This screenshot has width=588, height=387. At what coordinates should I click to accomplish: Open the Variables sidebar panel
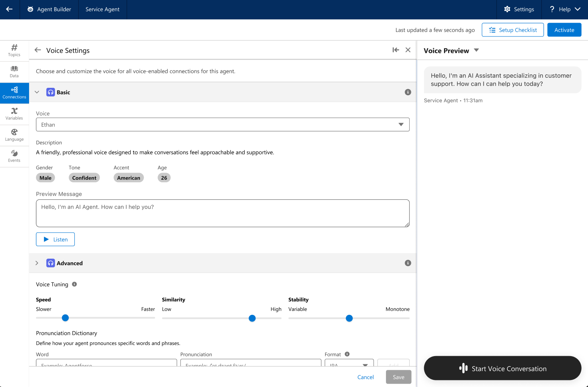[14, 114]
